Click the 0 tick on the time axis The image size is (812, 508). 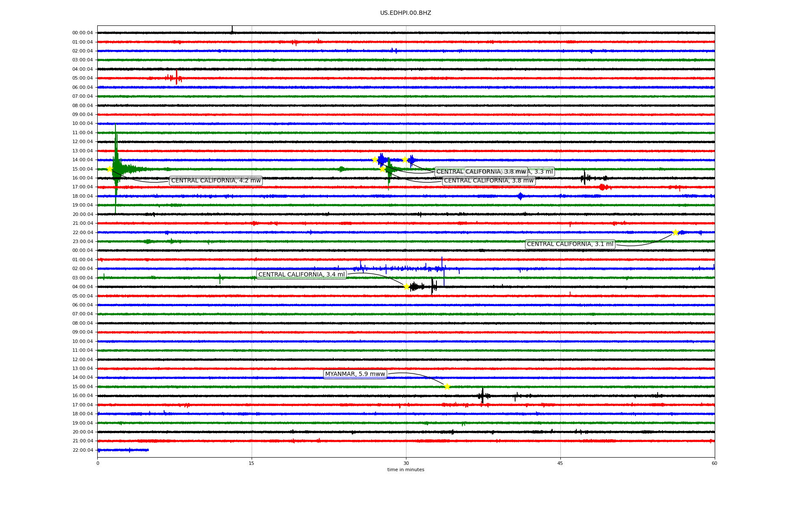[x=98, y=463]
